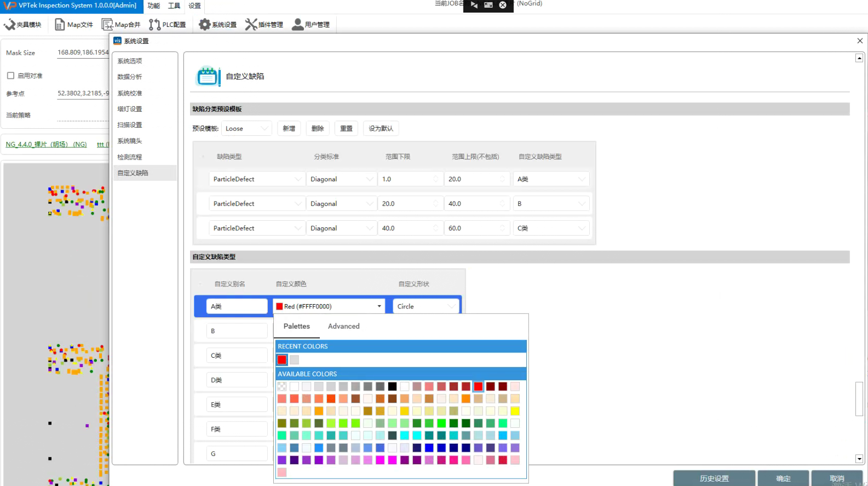Screen dimensions: 868x486
Task: Switch to the Advanced color tab
Action: click(x=344, y=326)
